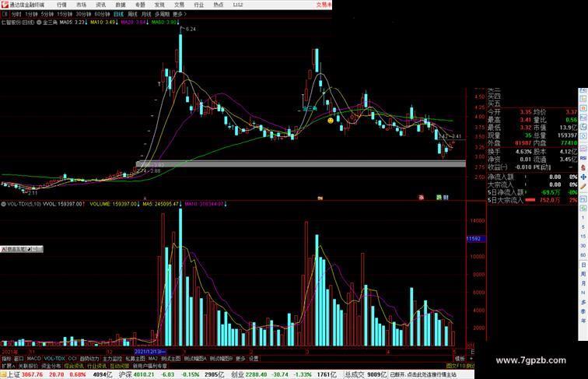Select the 30-minute shortcut in right sidebar
588x379 pixels.
tap(583, 246)
